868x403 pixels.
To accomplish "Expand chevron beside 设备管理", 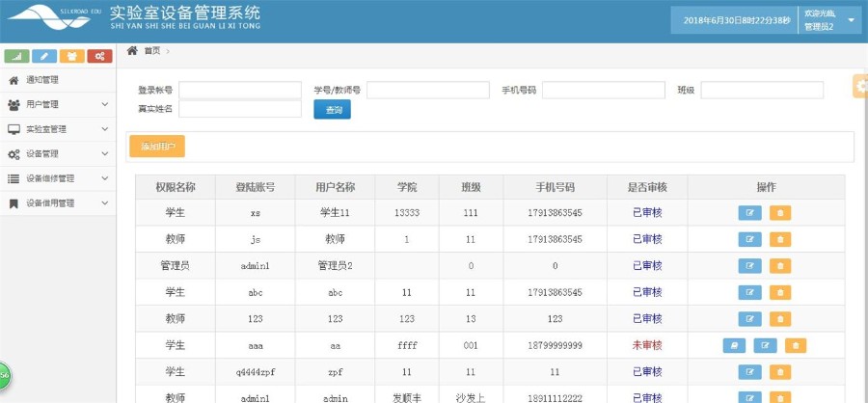I will tap(104, 153).
